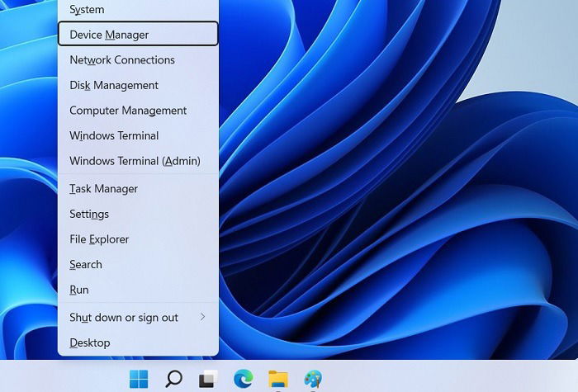Image resolution: width=578 pixels, height=392 pixels.
Task: Go to Settings in the menu
Action: 138,214
